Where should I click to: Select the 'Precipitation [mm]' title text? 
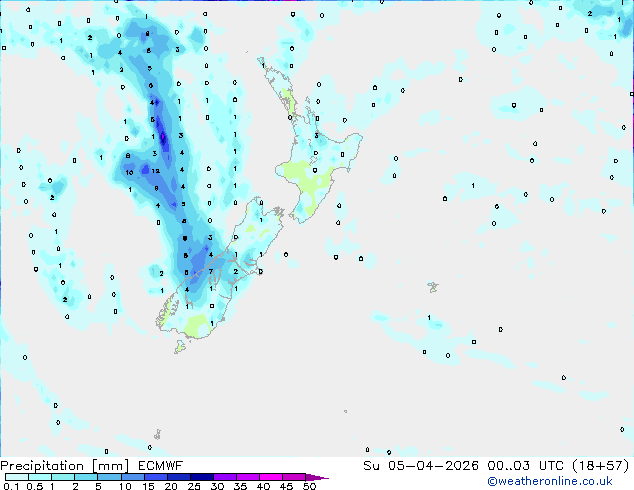click(x=65, y=466)
